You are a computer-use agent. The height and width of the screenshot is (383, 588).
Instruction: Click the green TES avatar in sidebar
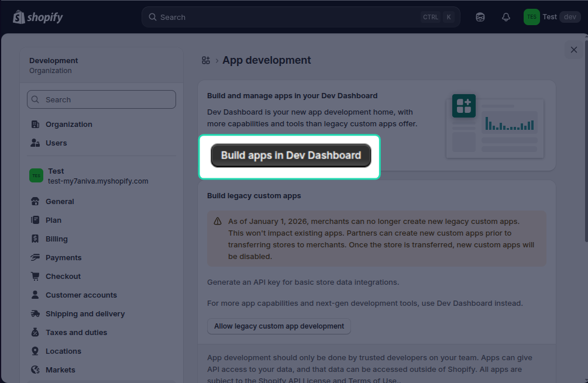36,175
